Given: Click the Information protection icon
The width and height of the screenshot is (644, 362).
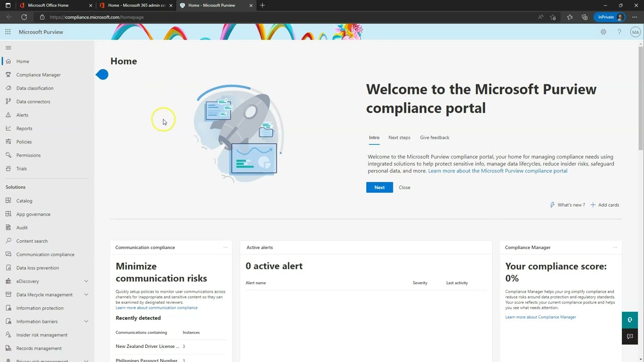Looking at the screenshot, I should click(8, 308).
